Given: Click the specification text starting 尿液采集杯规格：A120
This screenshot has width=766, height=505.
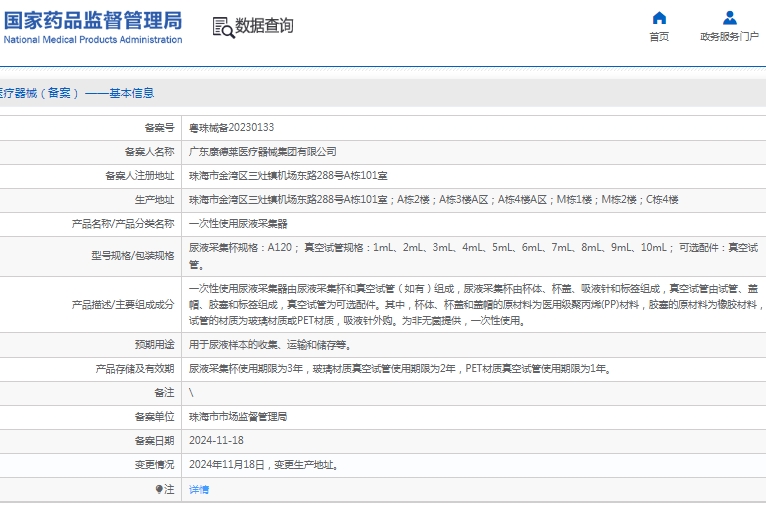Looking at the screenshot, I should pos(473,256).
